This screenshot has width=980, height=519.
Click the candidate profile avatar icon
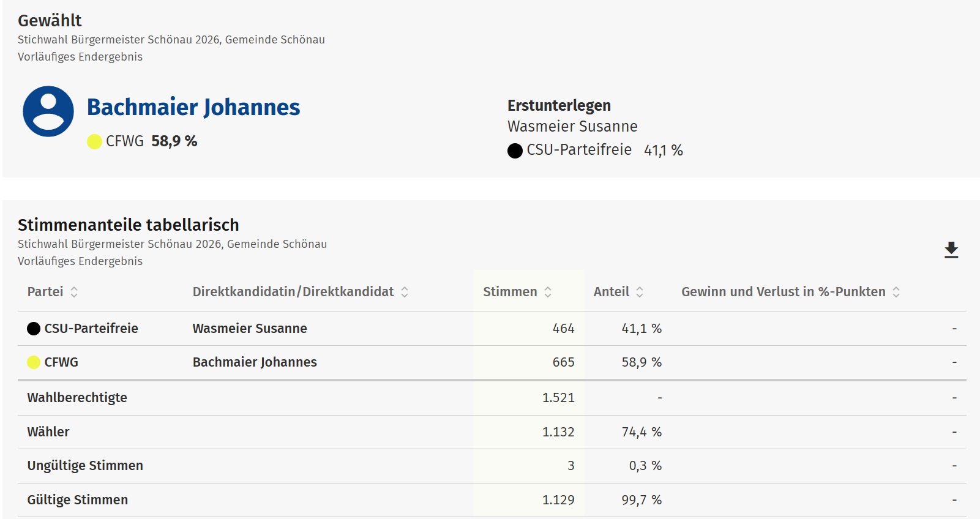tap(48, 111)
